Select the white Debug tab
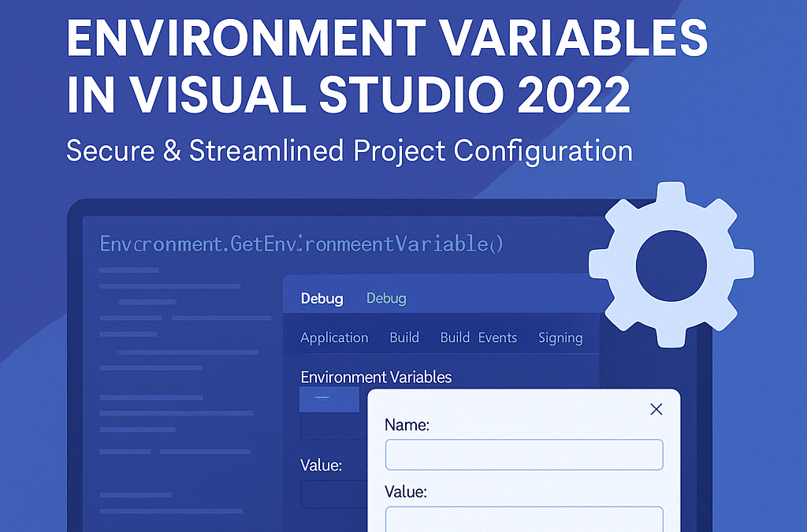The height and width of the screenshot is (532, 807). tap(322, 299)
